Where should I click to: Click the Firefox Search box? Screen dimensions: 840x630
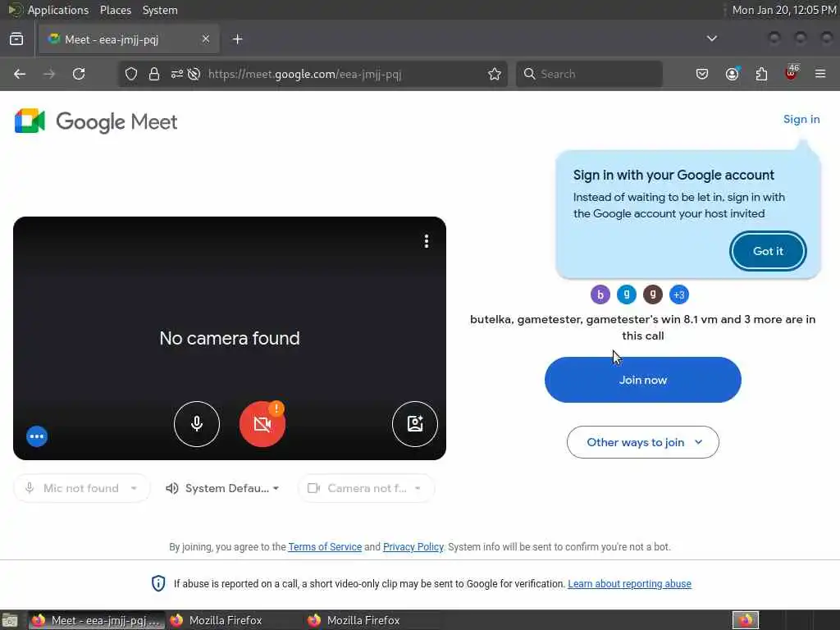pos(589,74)
